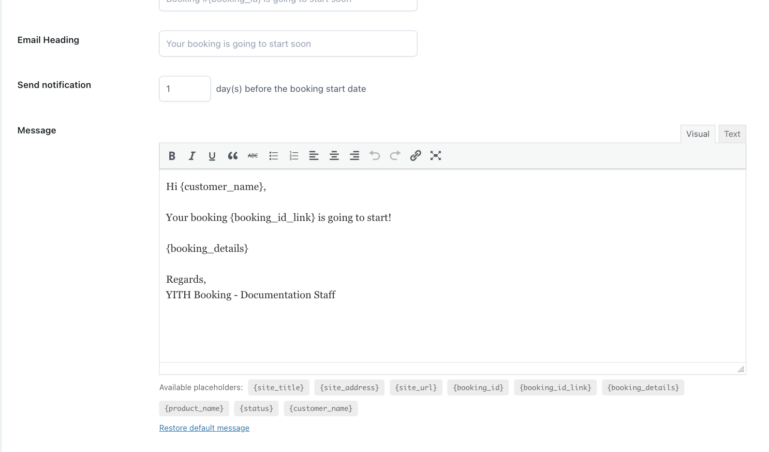Click the 'Regards,' line in the editor
Screen dimensions: 769x452
(186, 279)
